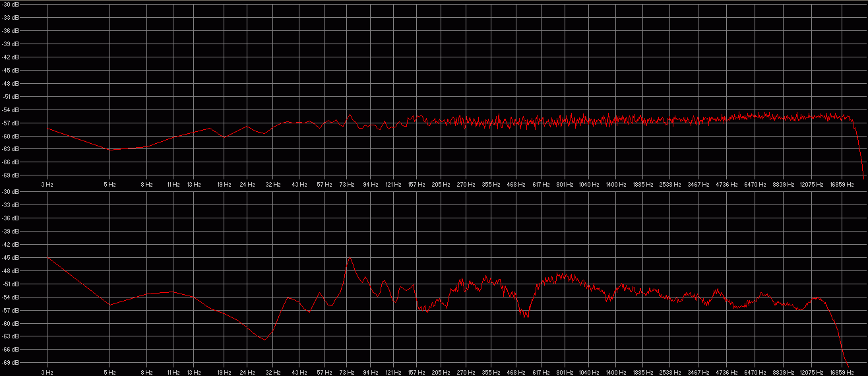
Task: Click the -42 dB label of the lower graph
Action: [11, 245]
